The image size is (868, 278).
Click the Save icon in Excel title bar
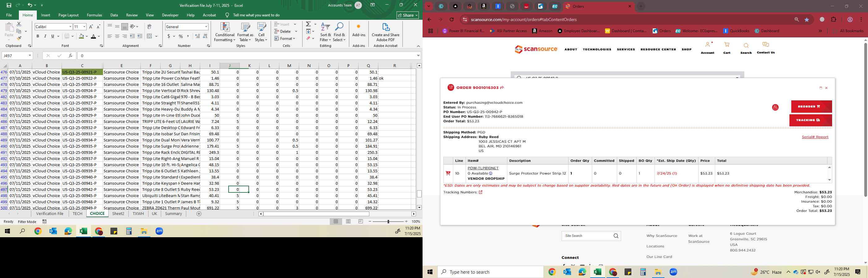point(9,5)
